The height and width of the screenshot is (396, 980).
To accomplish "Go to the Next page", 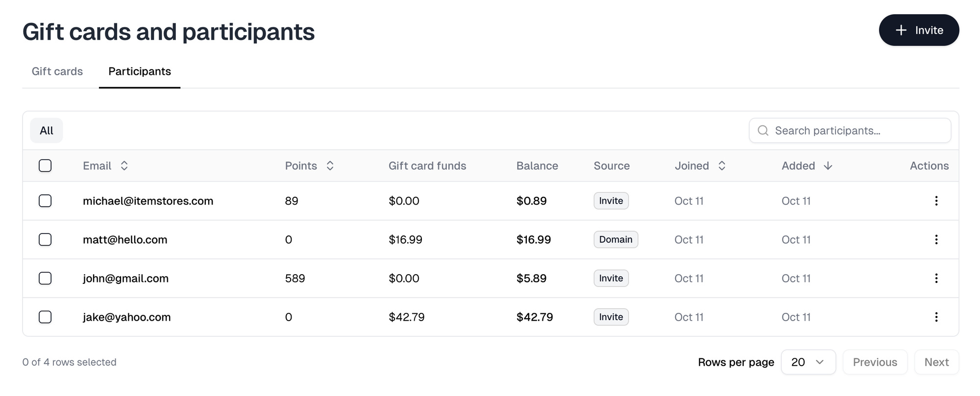I will point(936,362).
